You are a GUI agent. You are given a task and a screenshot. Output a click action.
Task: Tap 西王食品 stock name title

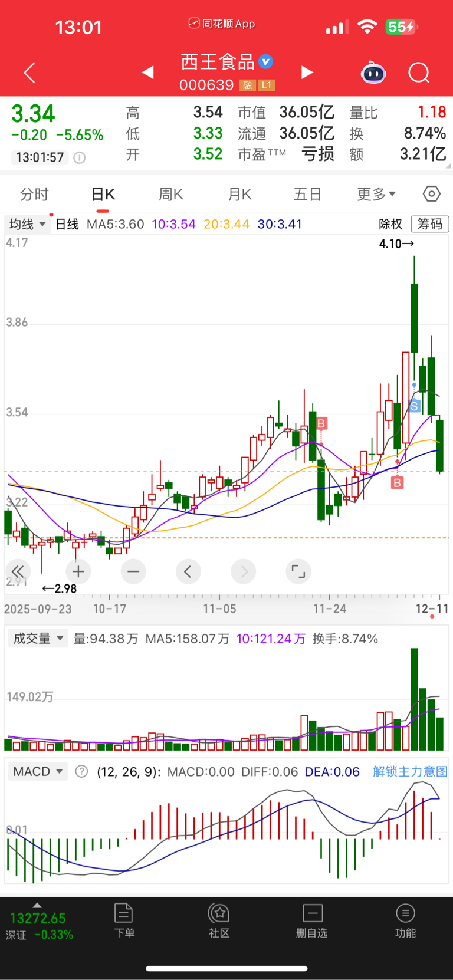[x=218, y=61]
